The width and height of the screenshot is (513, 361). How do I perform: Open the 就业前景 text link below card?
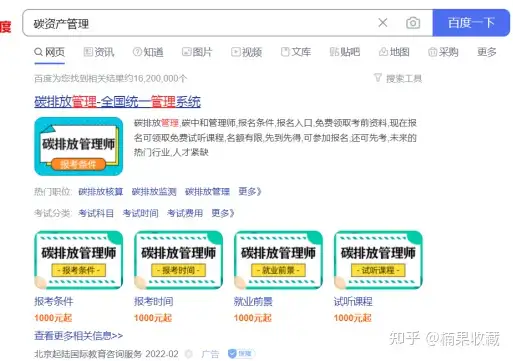[x=253, y=301]
